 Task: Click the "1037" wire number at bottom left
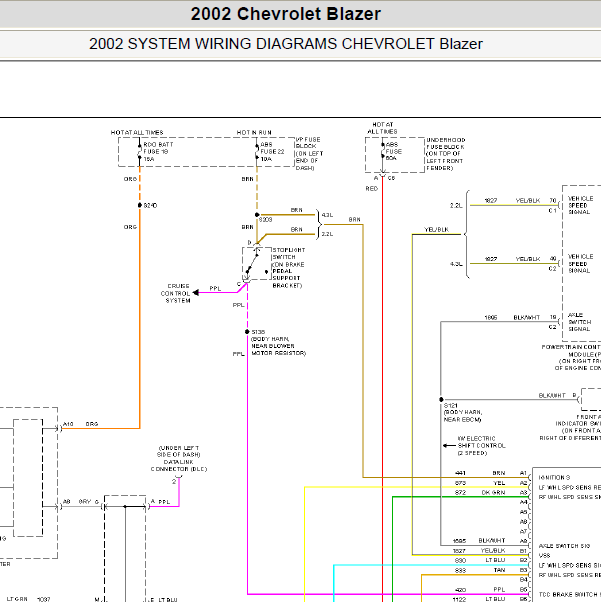click(x=44, y=599)
